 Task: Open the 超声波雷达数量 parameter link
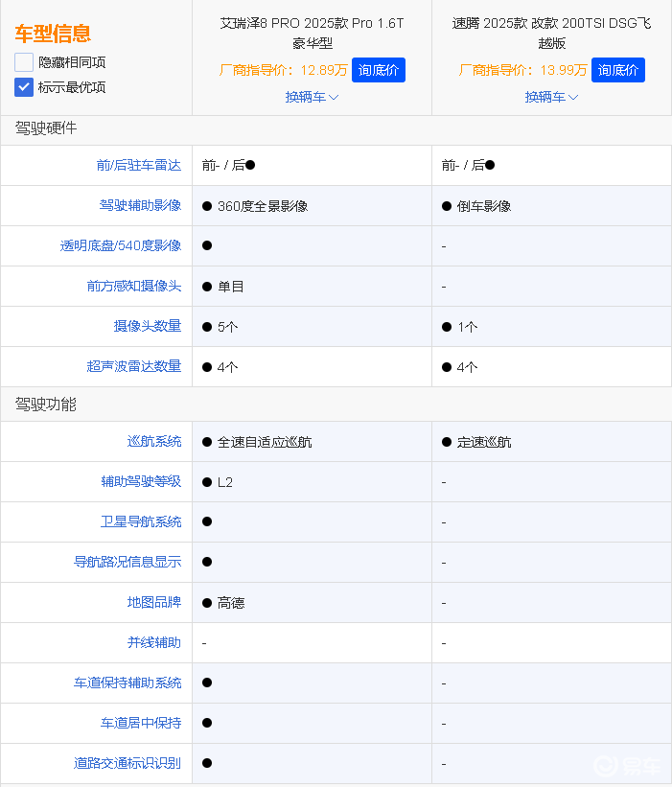click(x=134, y=366)
